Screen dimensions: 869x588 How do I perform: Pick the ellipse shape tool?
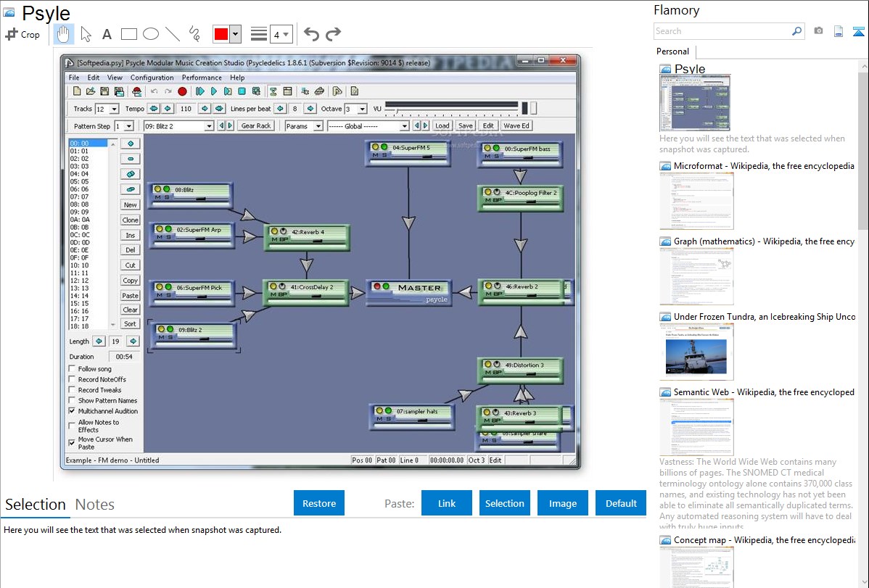(x=151, y=34)
